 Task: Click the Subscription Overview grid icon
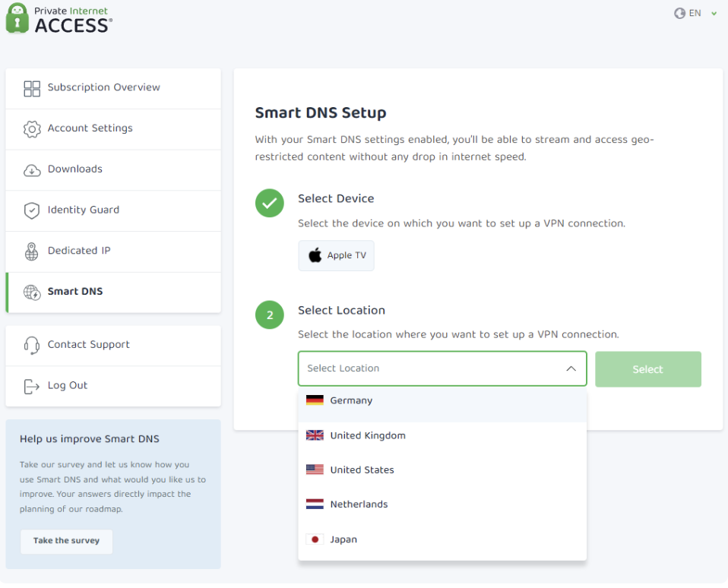[32, 88]
